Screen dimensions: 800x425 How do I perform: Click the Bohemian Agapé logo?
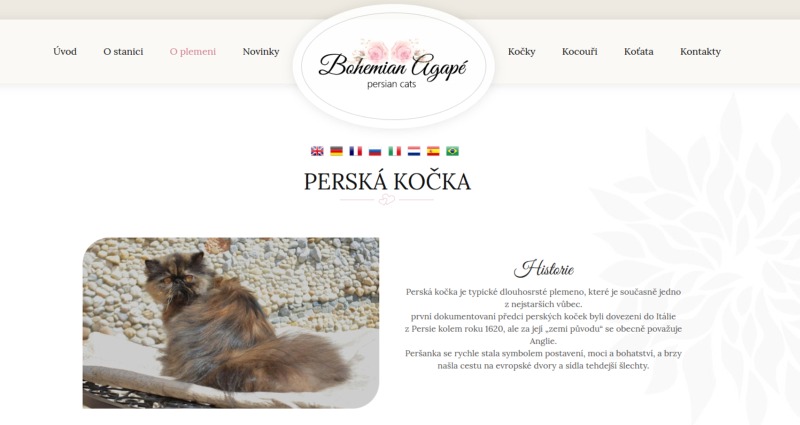pos(393,66)
